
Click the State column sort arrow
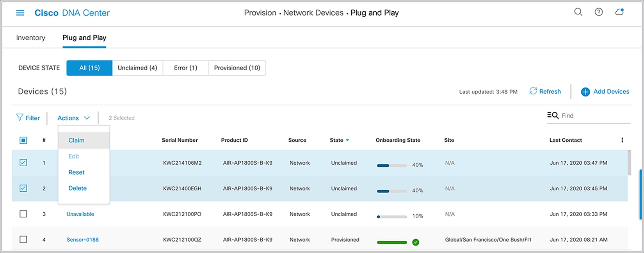coord(347,140)
